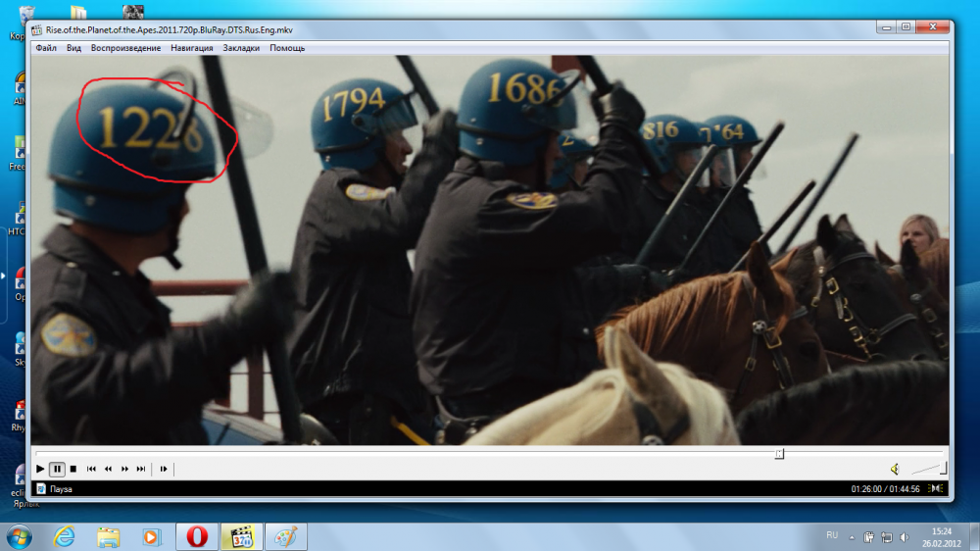Click the player volume slider handle

click(x=943, y=468)
